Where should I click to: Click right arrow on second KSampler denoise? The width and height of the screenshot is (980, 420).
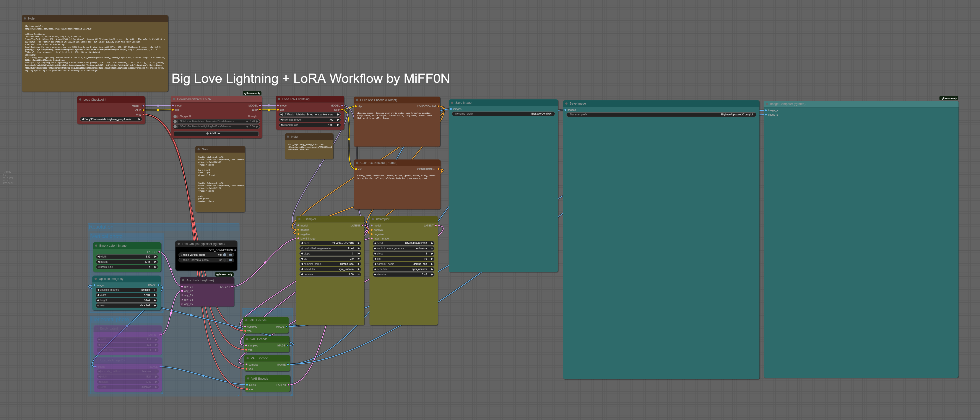tap(432, 274)
